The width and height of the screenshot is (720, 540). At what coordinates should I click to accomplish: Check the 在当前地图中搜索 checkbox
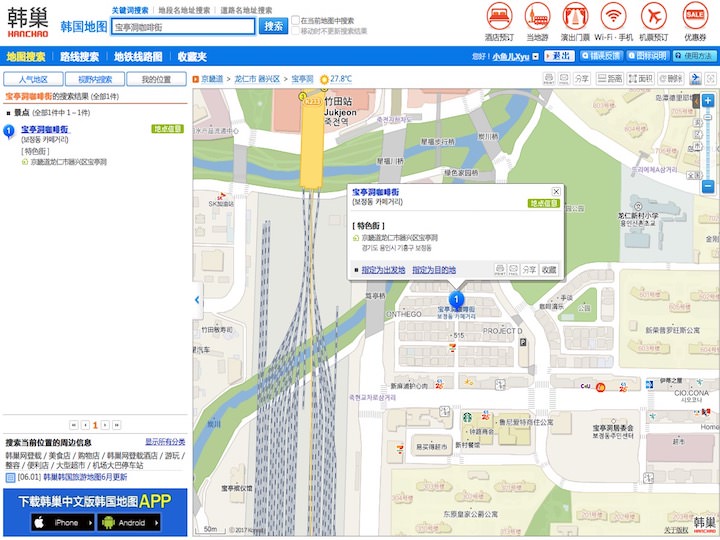tap(295, 20)
